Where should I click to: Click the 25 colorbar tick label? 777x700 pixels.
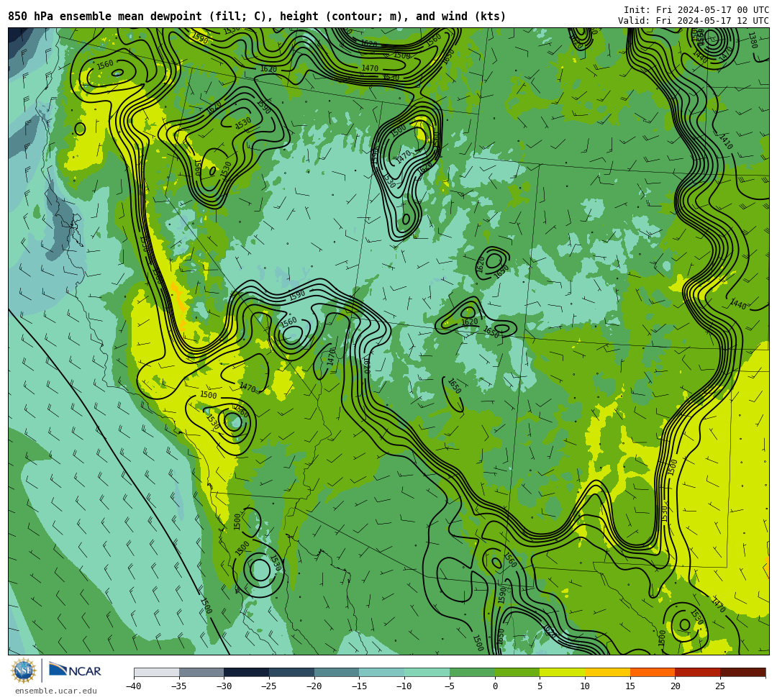coord(720,686)
